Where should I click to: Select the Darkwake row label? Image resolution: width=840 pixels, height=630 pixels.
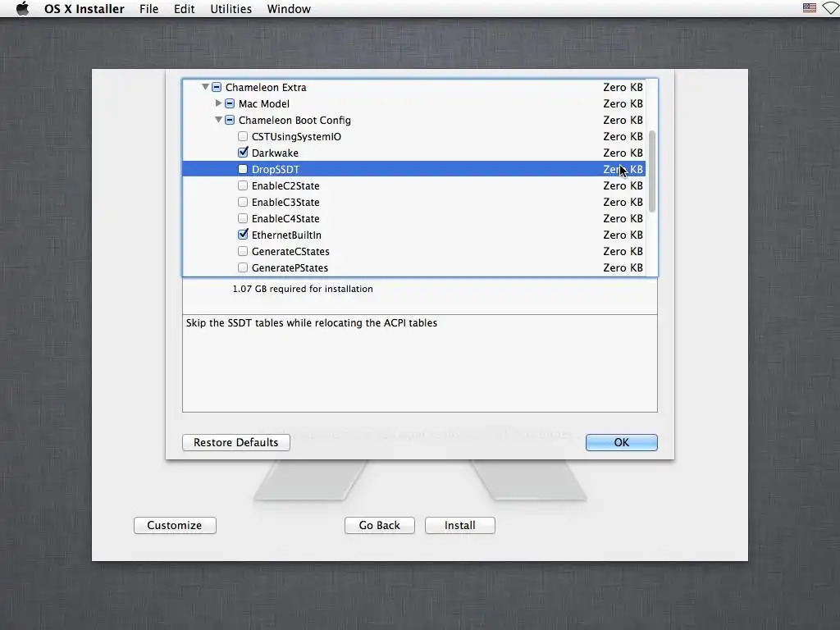[275, 153]
